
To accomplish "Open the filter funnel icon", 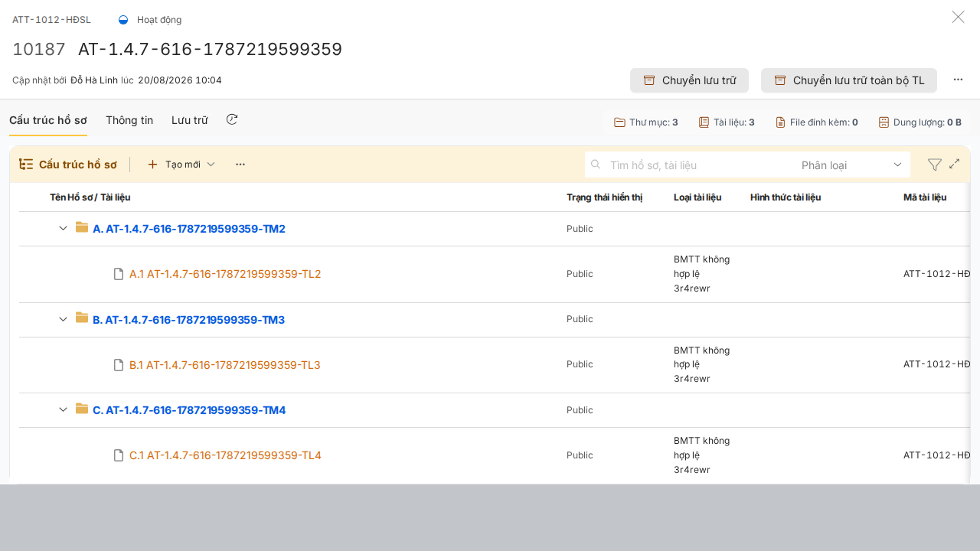I will (934, 165).
